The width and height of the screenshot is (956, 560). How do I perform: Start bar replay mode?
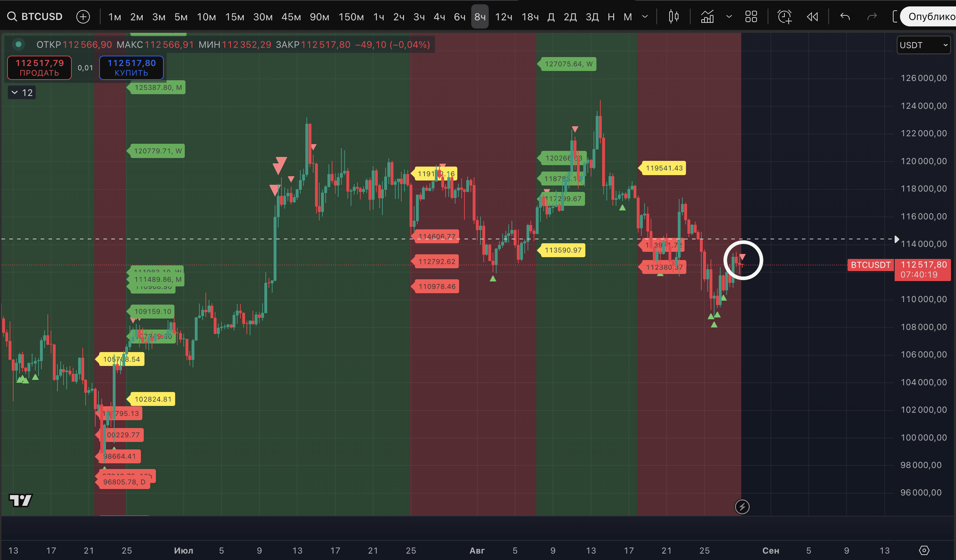[812, 17]
